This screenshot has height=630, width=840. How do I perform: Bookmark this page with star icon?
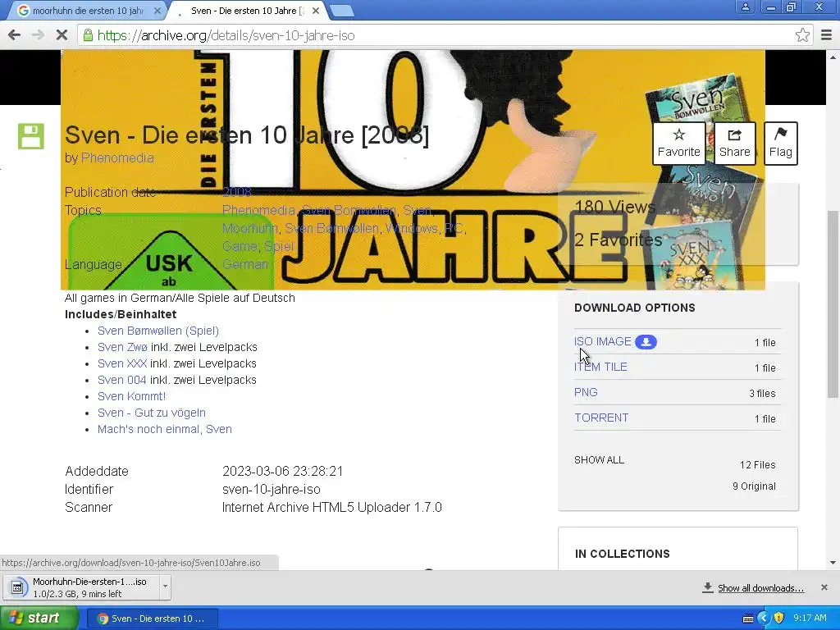pyautogui.click(x=802, y=35)
